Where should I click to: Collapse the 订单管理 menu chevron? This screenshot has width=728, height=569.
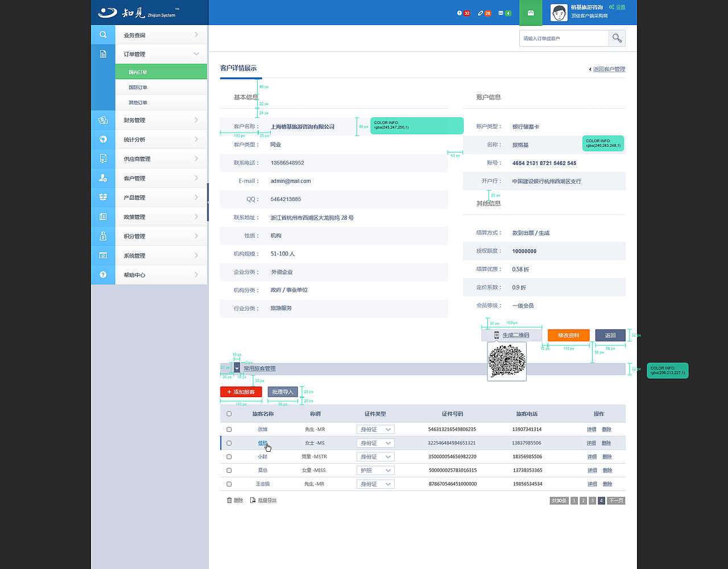pyautogui.click(x=196, y=54)
